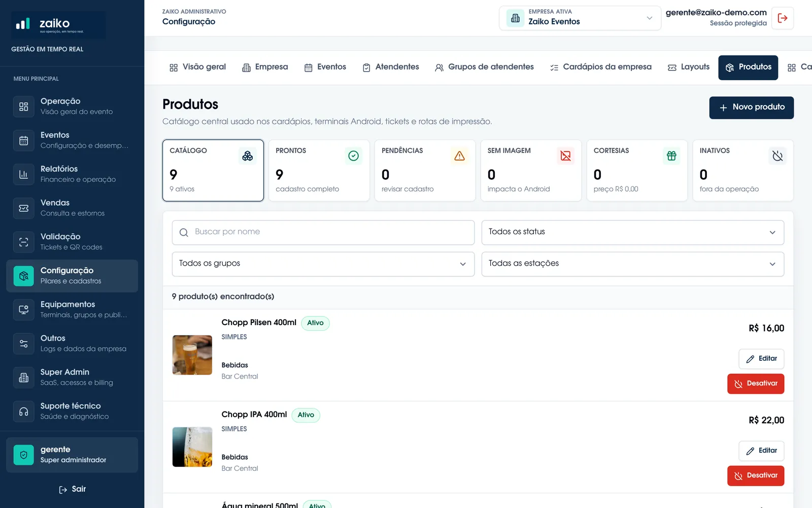
Task: Click the Configuração box icon in sidebar
Action: pos(24,276)
